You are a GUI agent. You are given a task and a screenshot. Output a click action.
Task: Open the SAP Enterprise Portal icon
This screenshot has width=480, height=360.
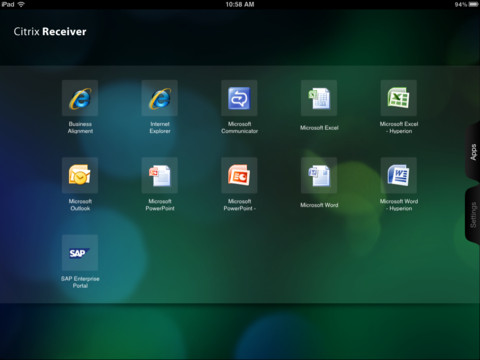point(80,253)
